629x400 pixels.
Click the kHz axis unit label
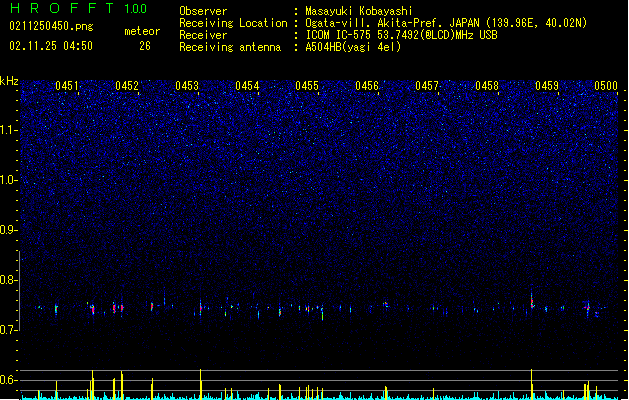coord(9,81)
